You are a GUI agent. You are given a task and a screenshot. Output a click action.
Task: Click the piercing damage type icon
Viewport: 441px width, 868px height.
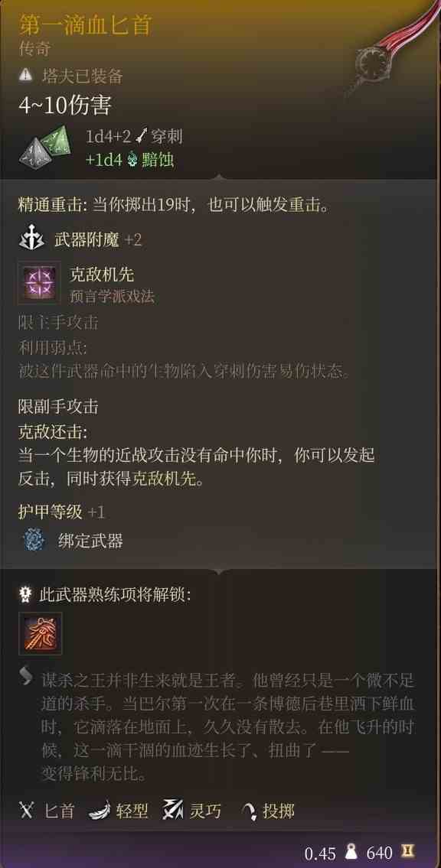[x=142, y=135]
